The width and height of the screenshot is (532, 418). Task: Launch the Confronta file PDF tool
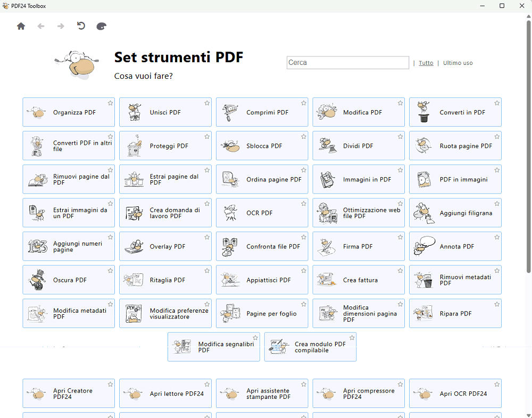point(262,247)
